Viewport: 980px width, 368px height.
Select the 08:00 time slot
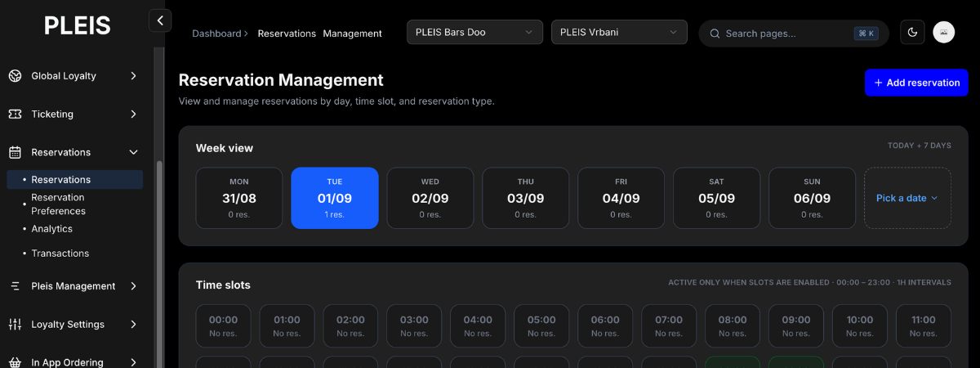coord(733,325)
